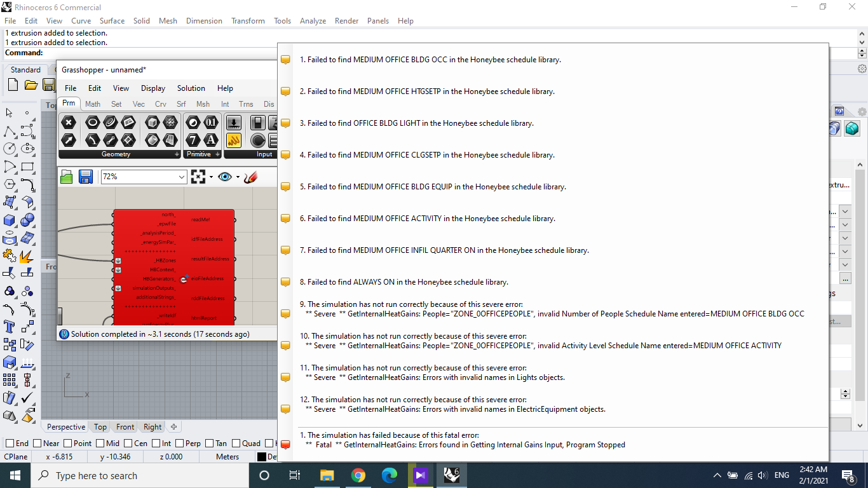The image size is (868, 488).
Task: Select the Integer '7' primitive icon
Action: click(193, 140)
